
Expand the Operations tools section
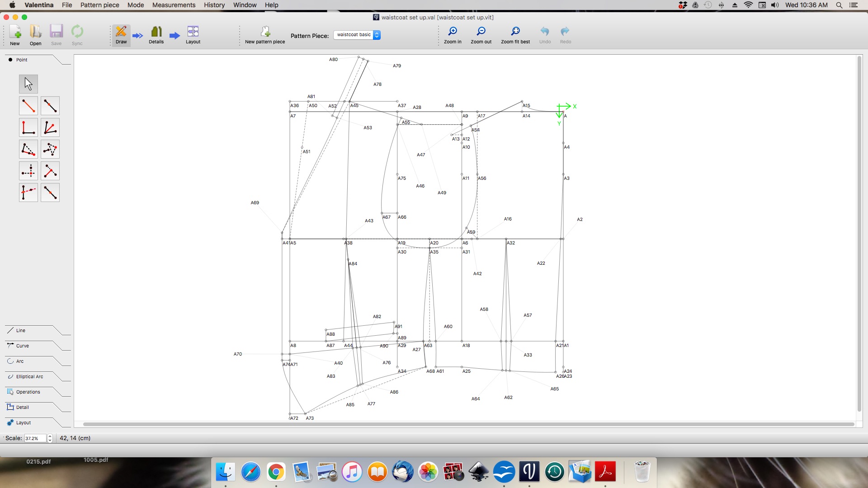pos(38,392)
